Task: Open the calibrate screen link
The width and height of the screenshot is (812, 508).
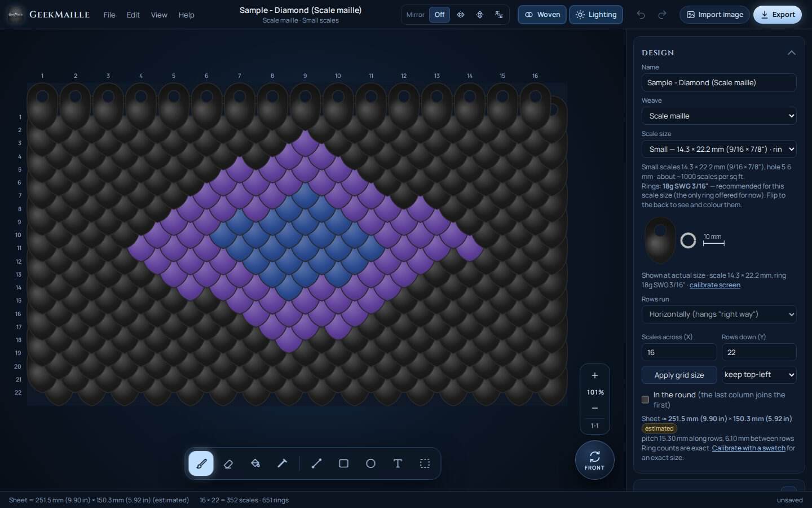Action: (714, 285)
